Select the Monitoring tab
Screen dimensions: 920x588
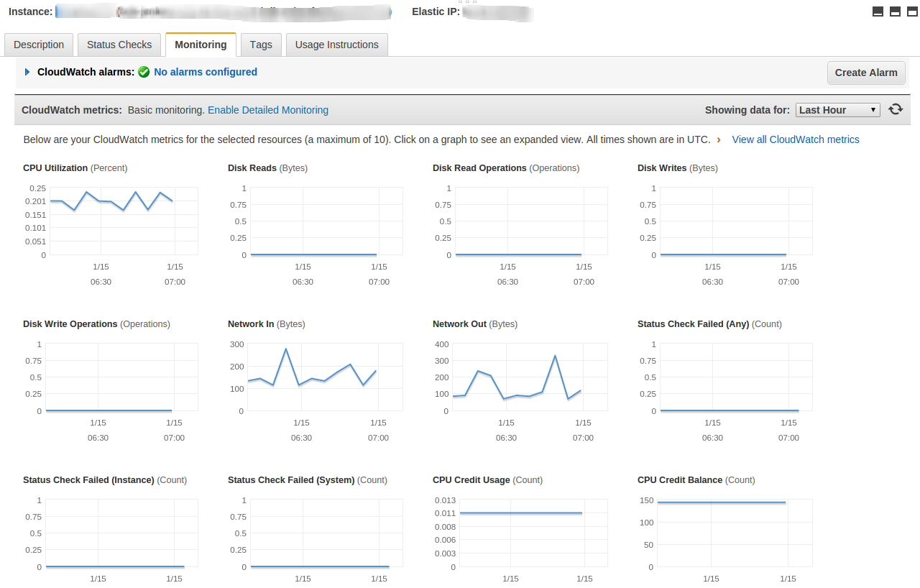click(201, 45)
